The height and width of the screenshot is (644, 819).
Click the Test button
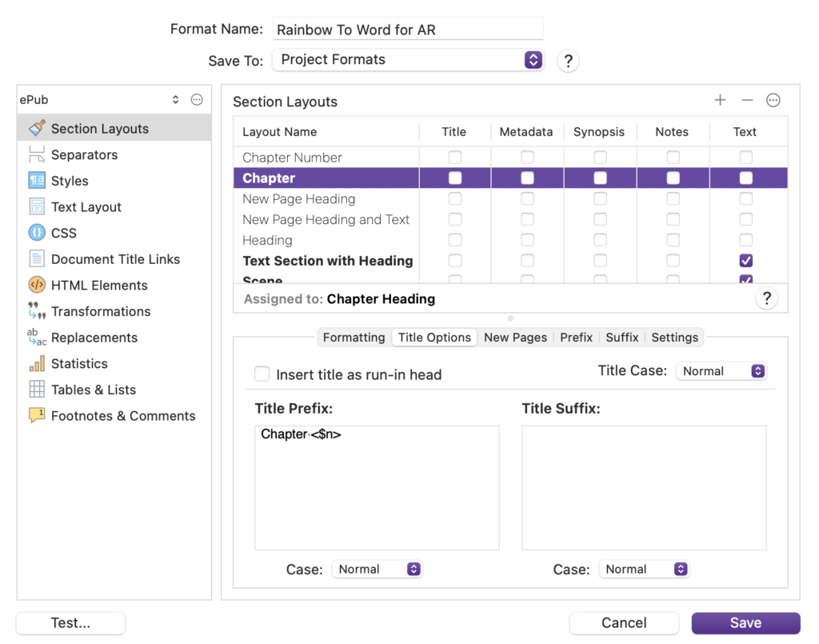coord(70,623)
